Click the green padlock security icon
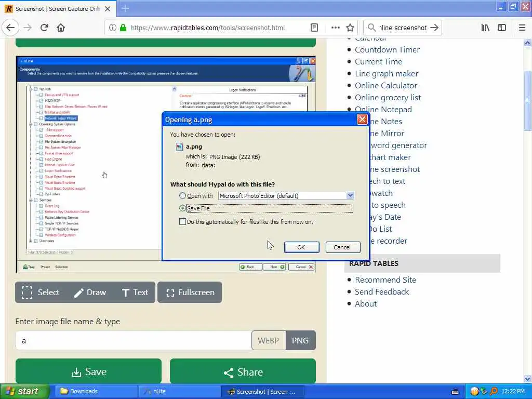The height and width of the screenshot is (399, 532). tap(123, 28)
